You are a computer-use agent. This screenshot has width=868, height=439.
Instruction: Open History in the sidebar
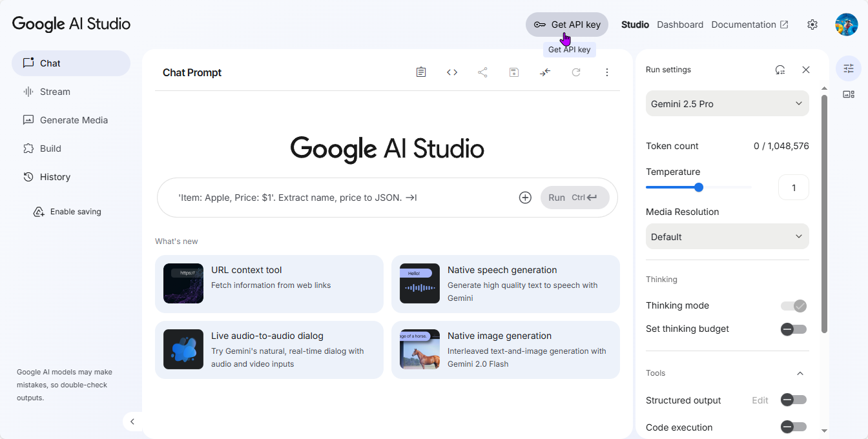point(71,177)
